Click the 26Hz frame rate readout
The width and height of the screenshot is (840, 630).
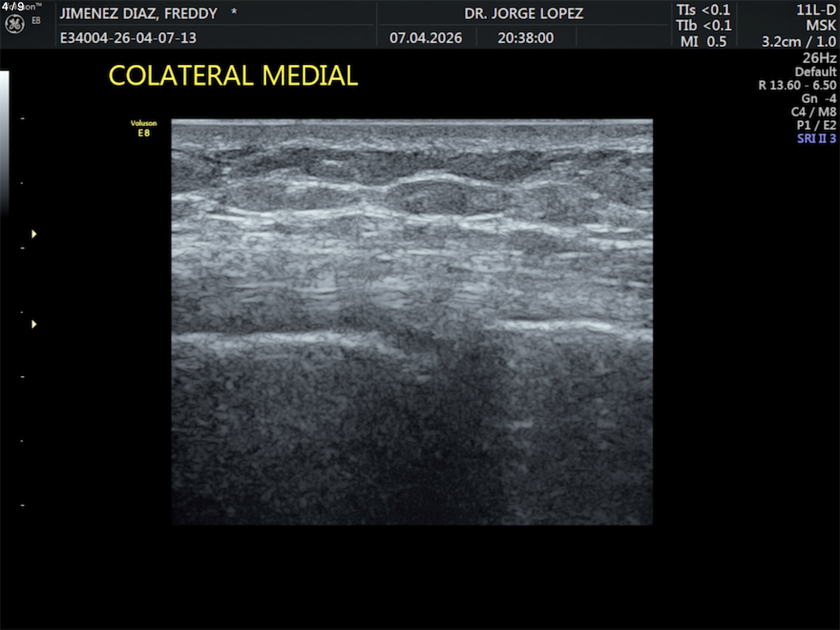pyautogui.click(x=819, y=58)
